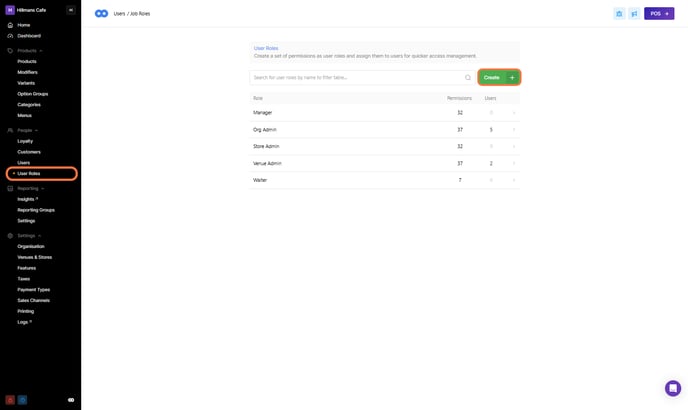The width and height of the screenshot is (688, 410).
Task: Go to Venues & Stores
Action: (x=34, y=257)
